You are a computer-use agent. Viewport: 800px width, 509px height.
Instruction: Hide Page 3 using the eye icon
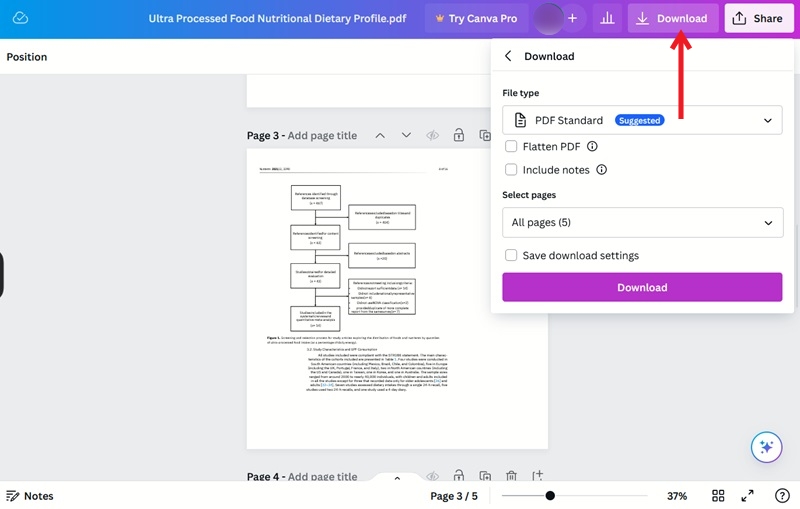click(433, 135)
